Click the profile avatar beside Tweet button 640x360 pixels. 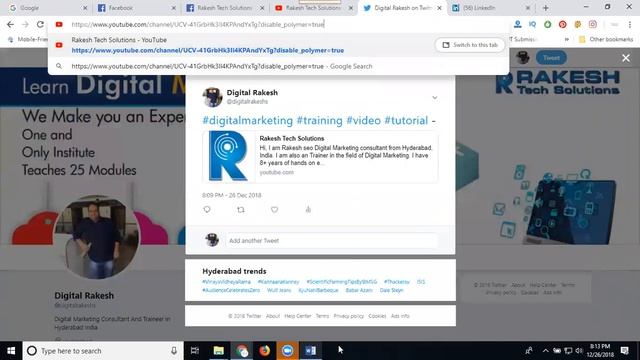(x=522, y=58)
